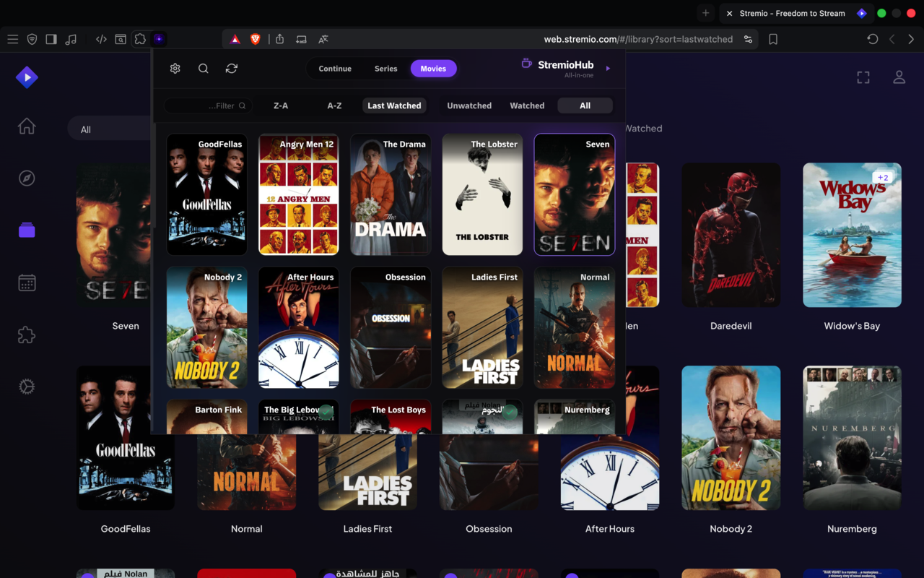Click the Filter input field
924x578 pixels.
tap(208, 105)
